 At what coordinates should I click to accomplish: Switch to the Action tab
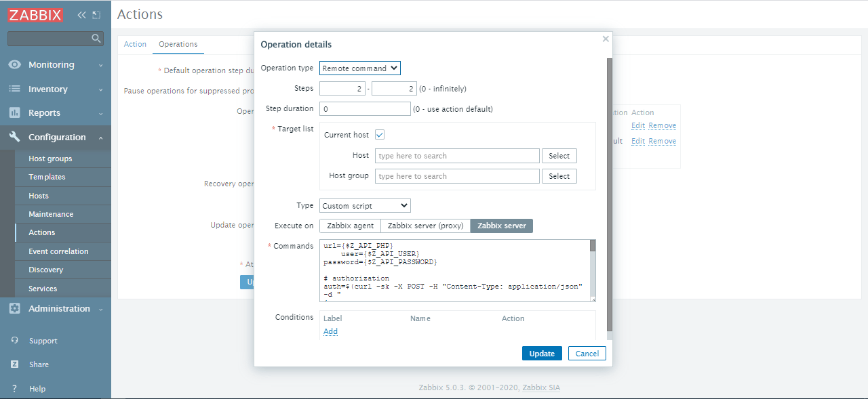pos(135,43)
